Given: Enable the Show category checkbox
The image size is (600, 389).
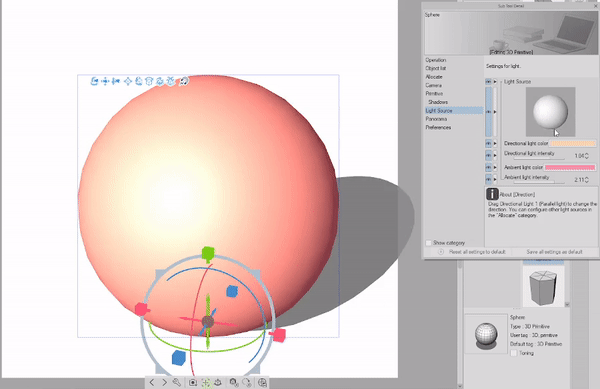Looking at the screenshot, I should [429, 243].
